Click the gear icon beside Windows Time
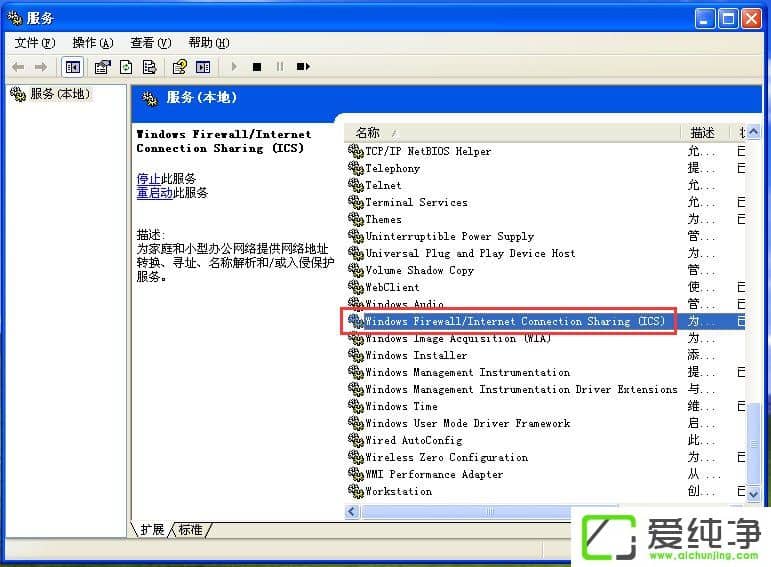Viewport: 771px width, 567px height. tap(356, 406)
